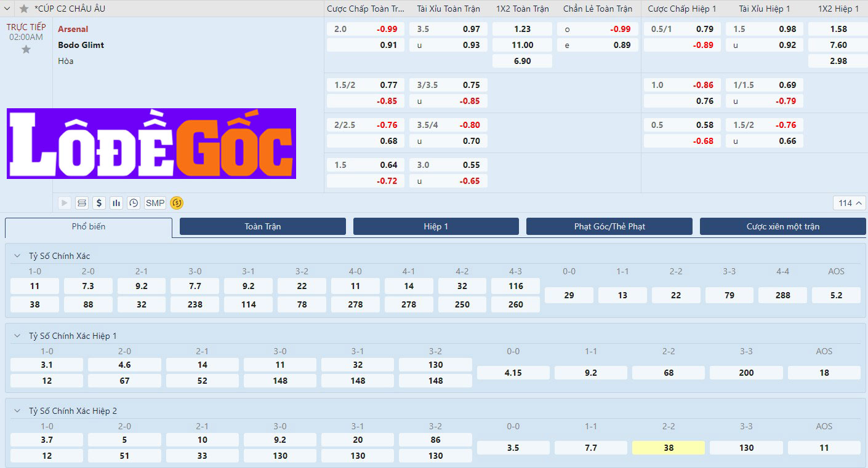The image size is (868, 468).
Task: Choose the even (e) odds 0.89
Action: 598,45
